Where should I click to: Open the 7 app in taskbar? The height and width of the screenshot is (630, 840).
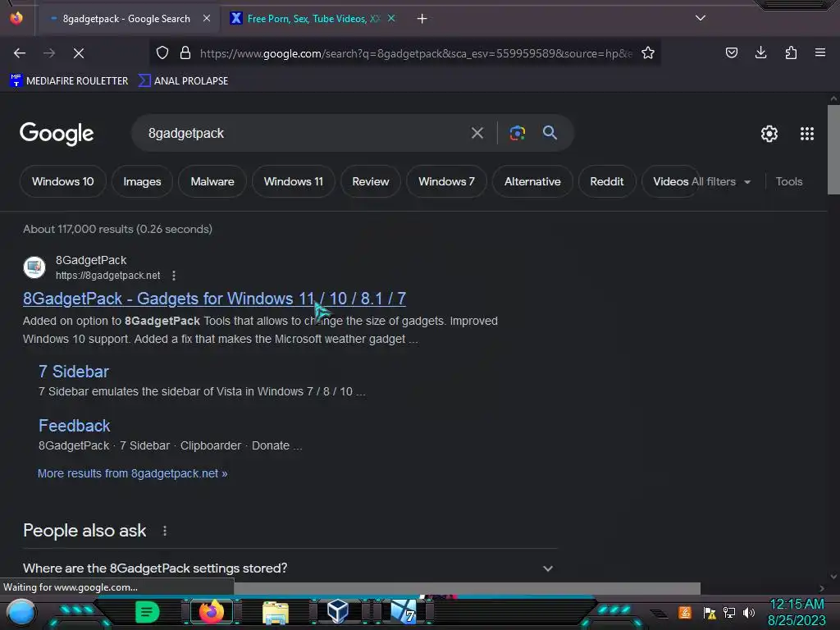(404, 612)
